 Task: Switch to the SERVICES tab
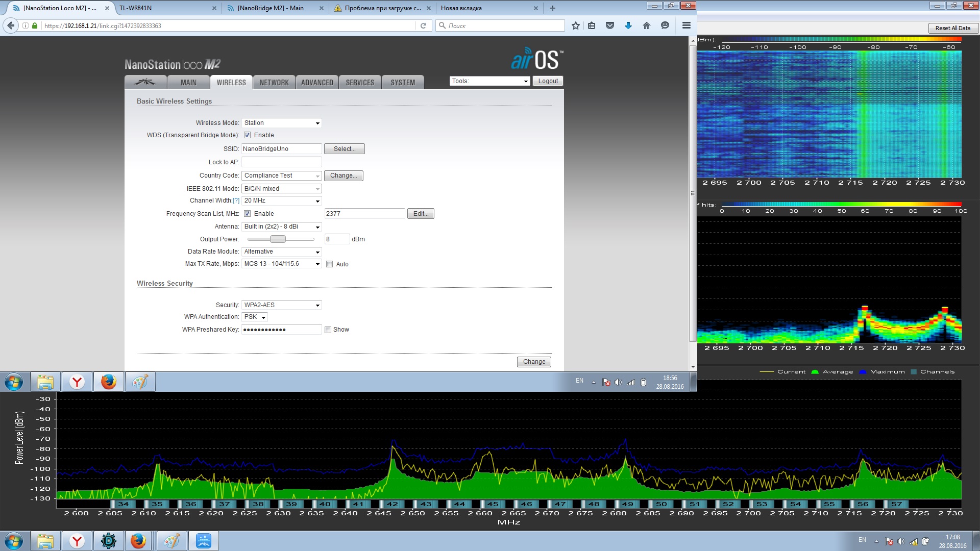[x=360, y=82]
